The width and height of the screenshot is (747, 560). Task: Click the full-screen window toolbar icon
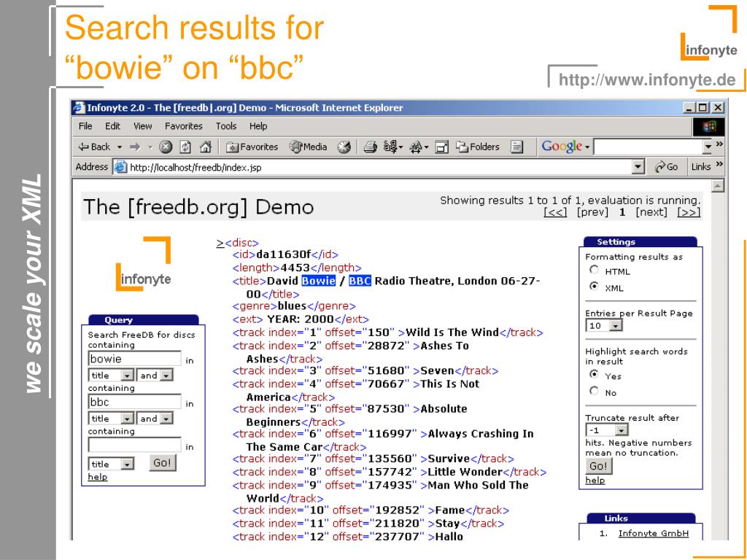click(442, 147)
